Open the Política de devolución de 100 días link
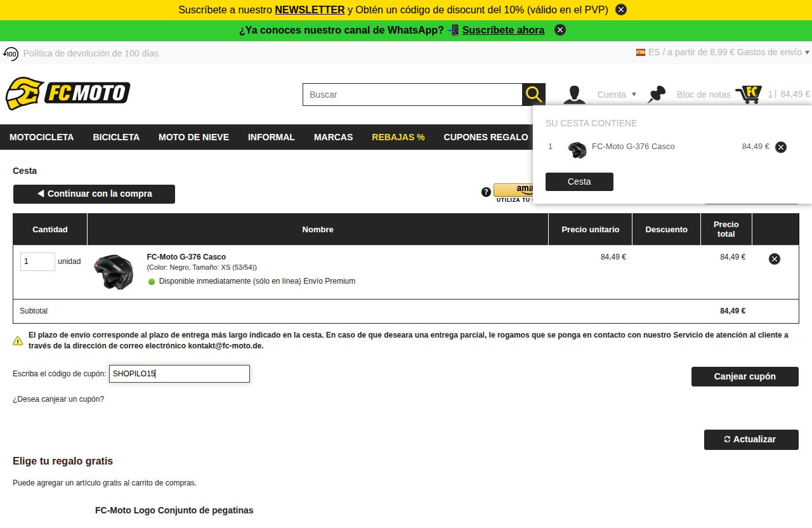Image resolution: width=812 pixels, height=528 pixels. pos(91,53)
